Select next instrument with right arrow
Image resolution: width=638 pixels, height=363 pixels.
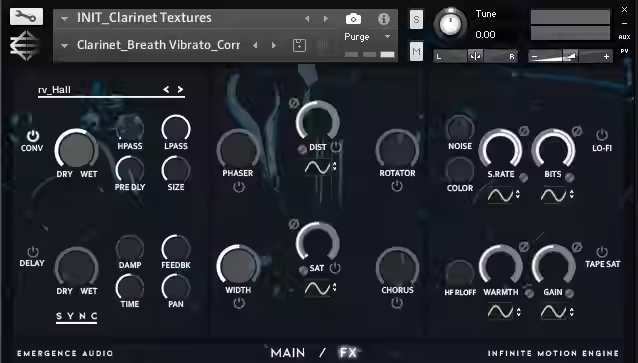[326, 19]
